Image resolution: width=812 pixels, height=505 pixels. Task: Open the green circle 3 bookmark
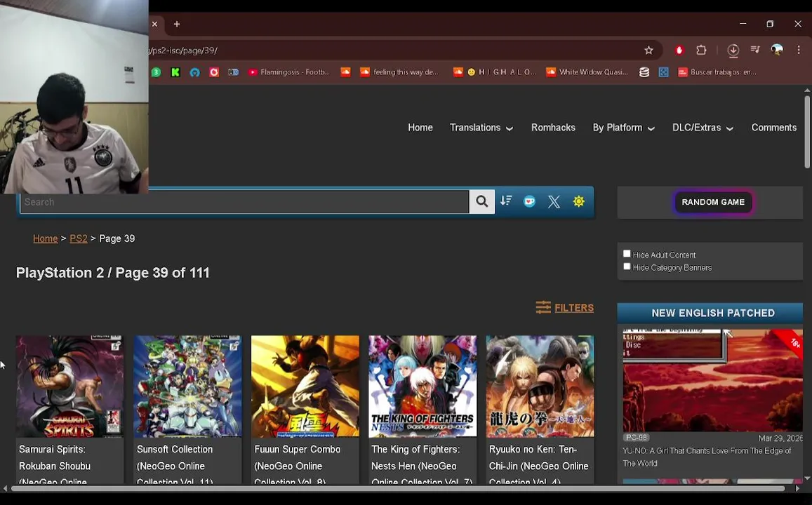coord(156,72)
